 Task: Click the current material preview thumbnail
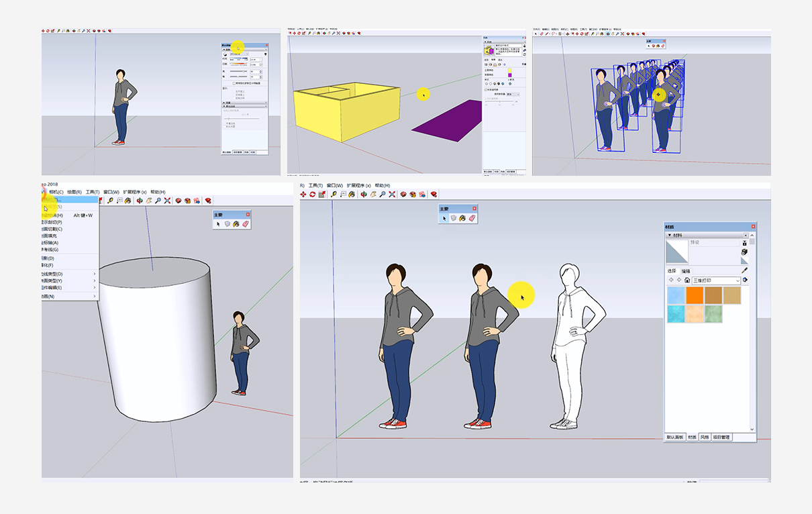[676, 252]
